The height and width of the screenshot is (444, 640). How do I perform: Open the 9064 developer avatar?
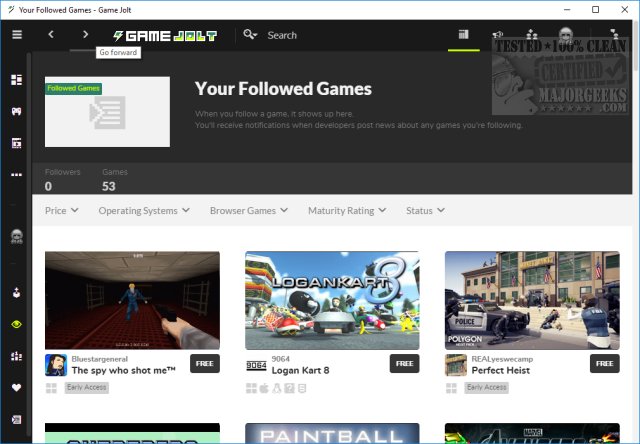(256, 365)
